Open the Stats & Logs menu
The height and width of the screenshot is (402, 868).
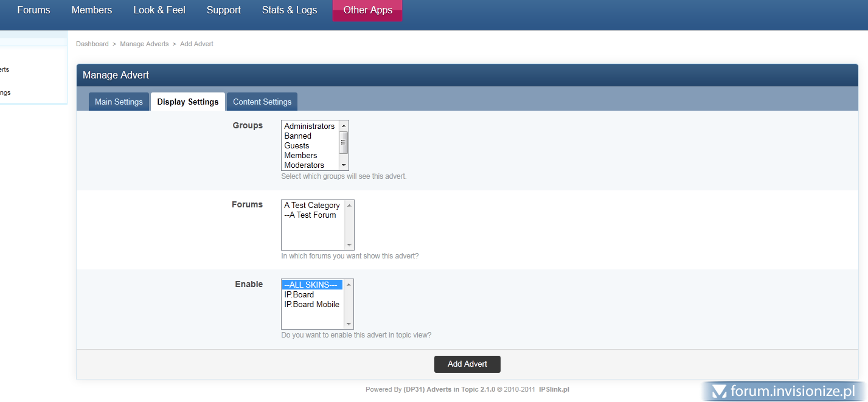click(290, 10)
